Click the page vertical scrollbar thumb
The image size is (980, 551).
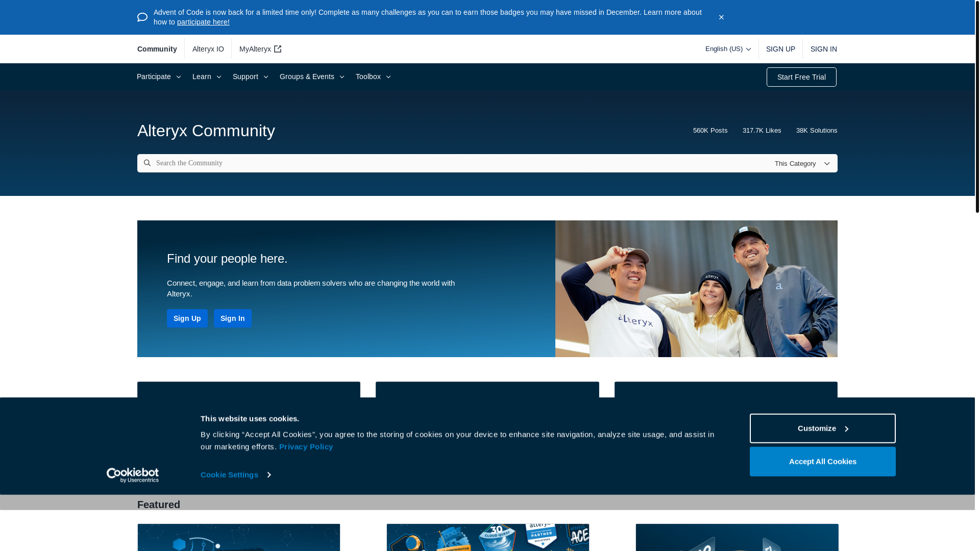tap(977, 106)
